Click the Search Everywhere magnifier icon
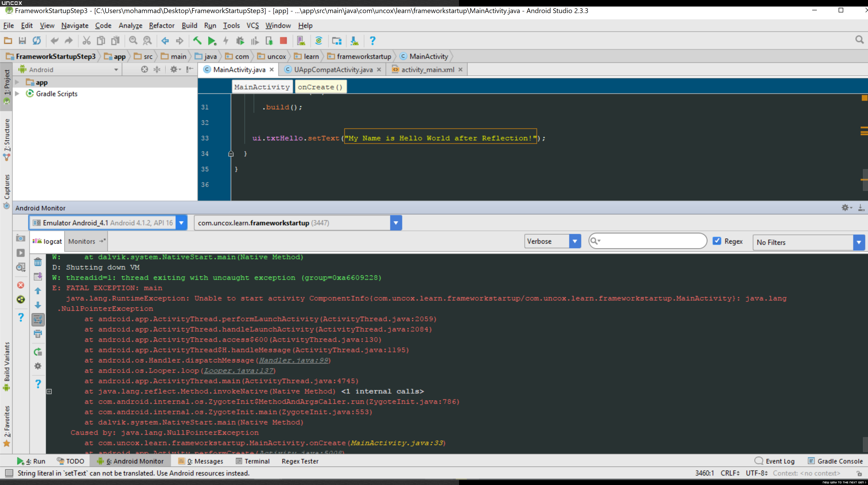 (860, 40)
